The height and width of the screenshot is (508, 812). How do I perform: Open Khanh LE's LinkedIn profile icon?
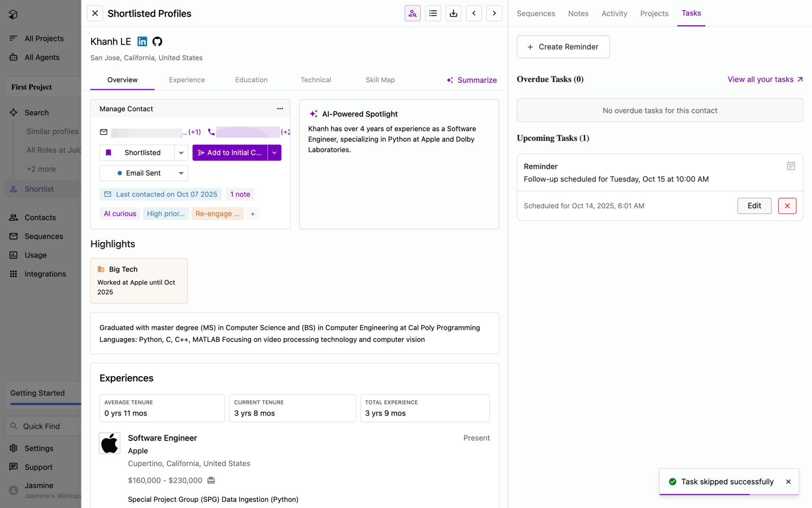pyautogui.click(x=142, y=41)
